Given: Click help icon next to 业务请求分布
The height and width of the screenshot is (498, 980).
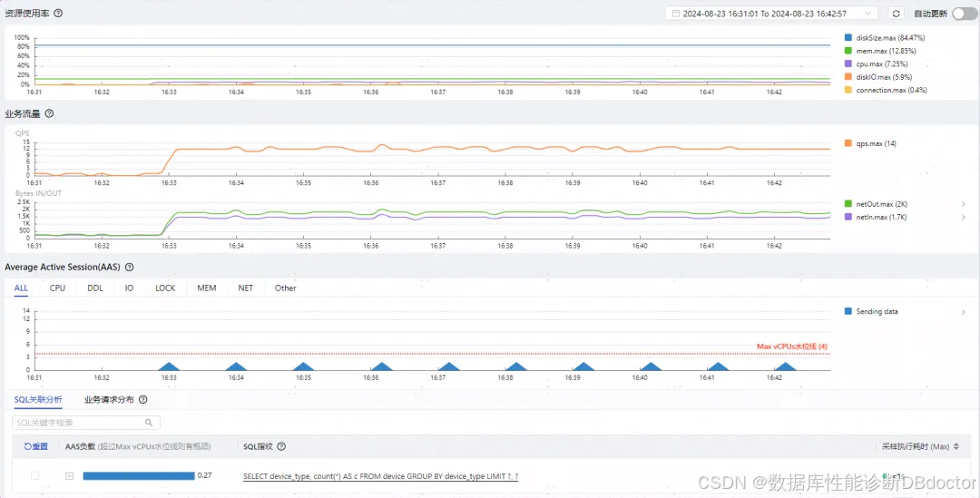Looking at the screenshot, I should coord(143,400).
